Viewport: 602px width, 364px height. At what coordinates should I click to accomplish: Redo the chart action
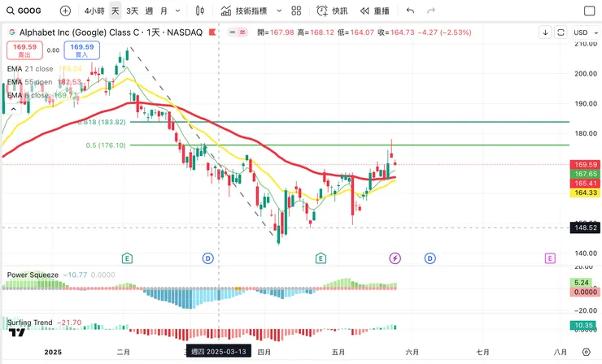(x=431, y=11)
